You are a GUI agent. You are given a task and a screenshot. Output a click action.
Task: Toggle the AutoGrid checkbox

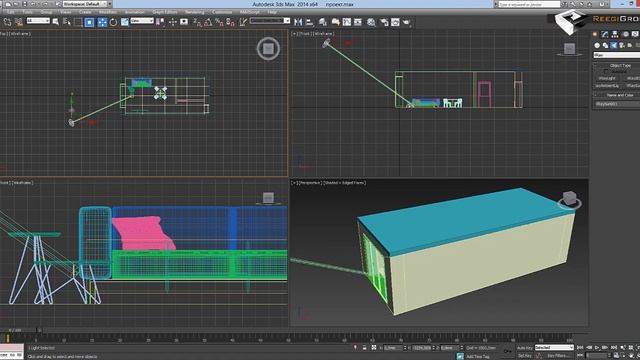tap(606, 71)
